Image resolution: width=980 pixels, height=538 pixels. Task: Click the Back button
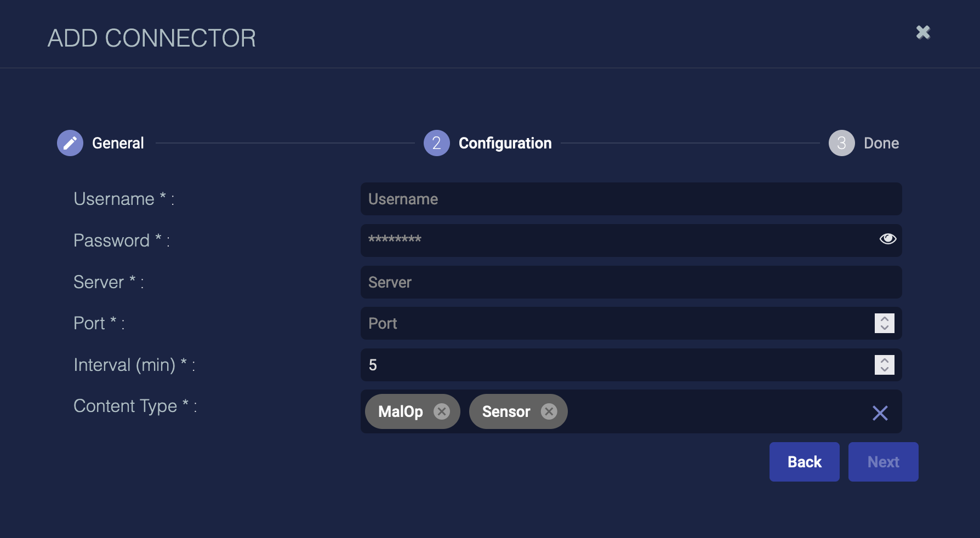pos(804,462)
